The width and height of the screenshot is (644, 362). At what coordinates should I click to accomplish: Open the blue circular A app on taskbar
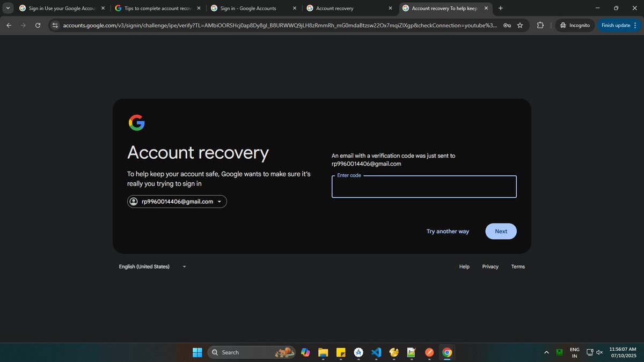coord(358,352)
